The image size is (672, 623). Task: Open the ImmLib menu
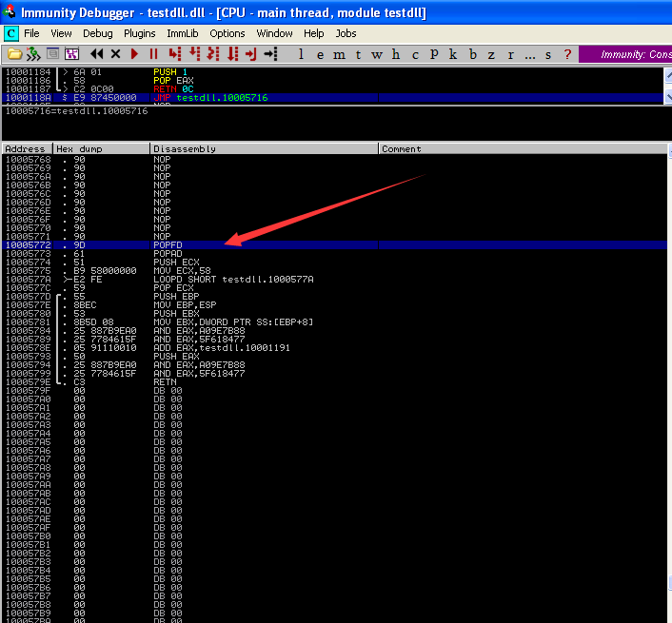tap(183, 33)
